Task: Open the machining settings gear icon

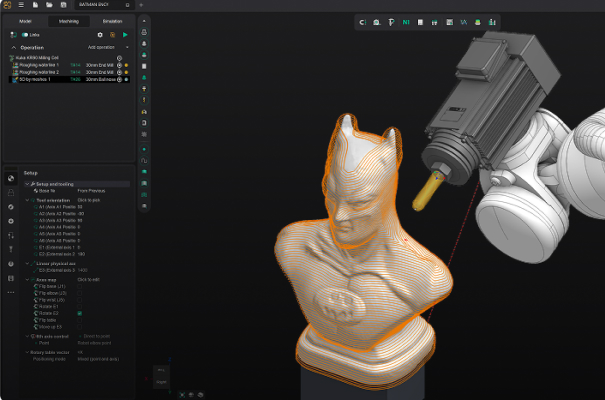Action: coord(100,35)
